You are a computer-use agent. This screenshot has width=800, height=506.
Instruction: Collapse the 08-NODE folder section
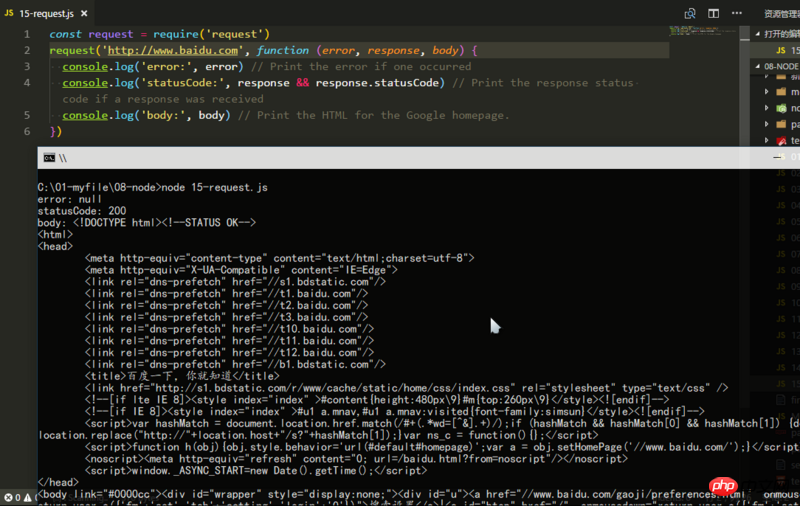(x=758, y=66)
